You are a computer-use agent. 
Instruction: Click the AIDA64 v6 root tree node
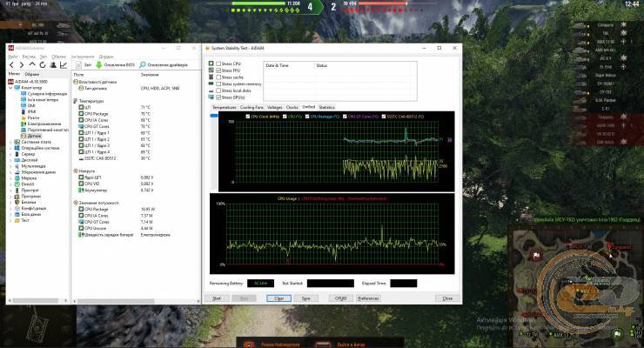tap(28, 82)
